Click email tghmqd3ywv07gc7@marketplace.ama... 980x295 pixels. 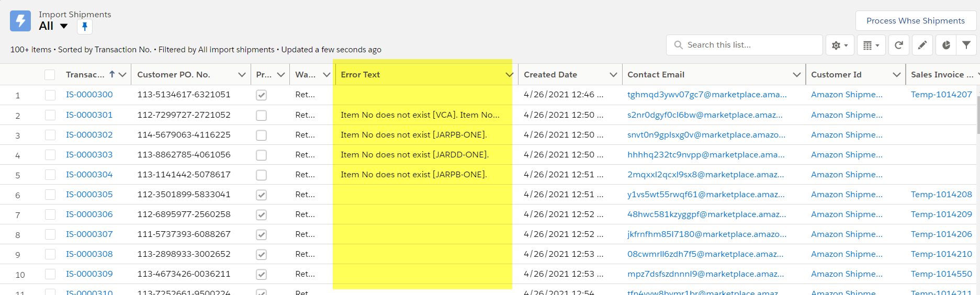click(707, 95)
